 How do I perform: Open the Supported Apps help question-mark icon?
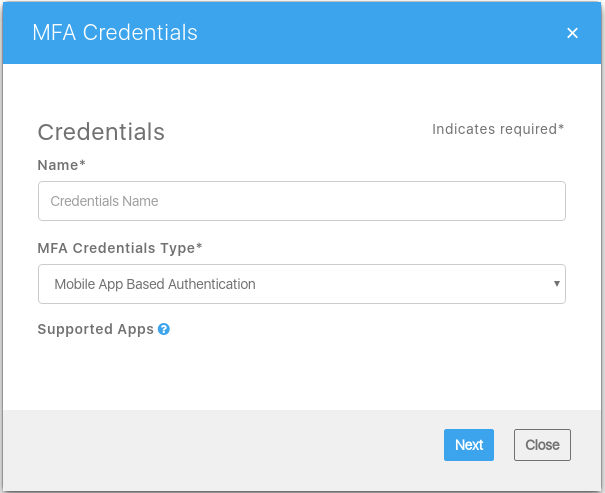point(164,329)
